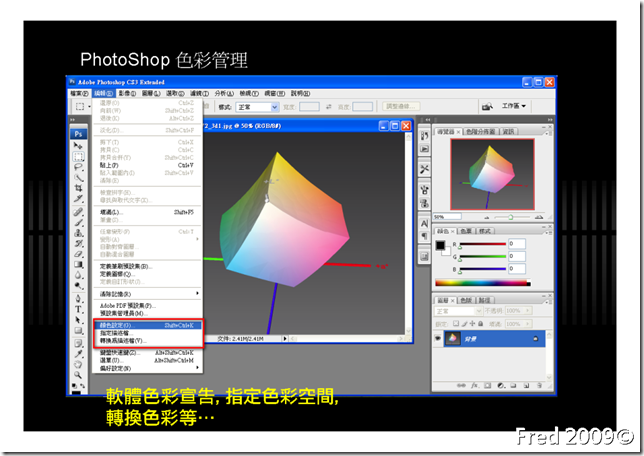Select the History Brush tool
The width and height of the screenshot is (644, 456).
[x=78, y=244]
